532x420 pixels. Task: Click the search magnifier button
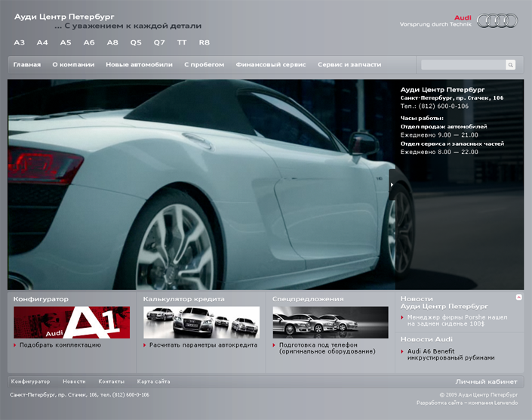point(510,65)
